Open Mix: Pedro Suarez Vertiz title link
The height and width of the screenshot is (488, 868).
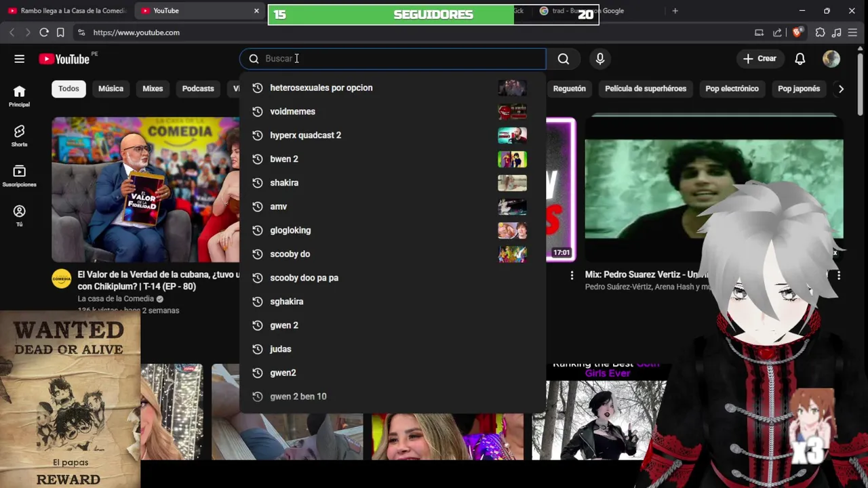[x=646, y=274]
